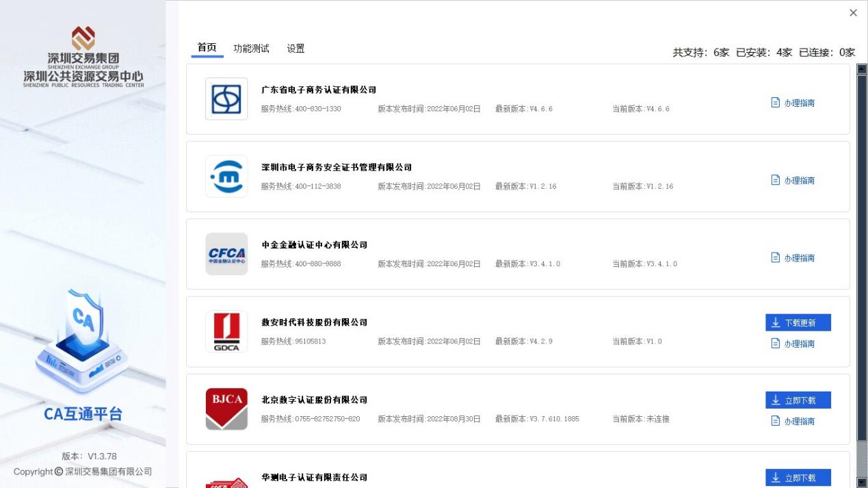Click the scrollbar down arrow
The height and width of the screenshot is (488, 868).
coord(862,483)
